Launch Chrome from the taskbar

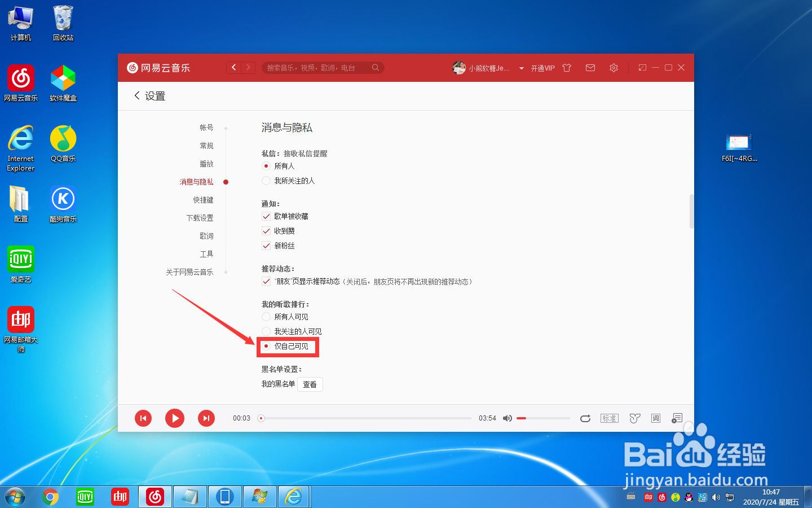pos(50,497)
